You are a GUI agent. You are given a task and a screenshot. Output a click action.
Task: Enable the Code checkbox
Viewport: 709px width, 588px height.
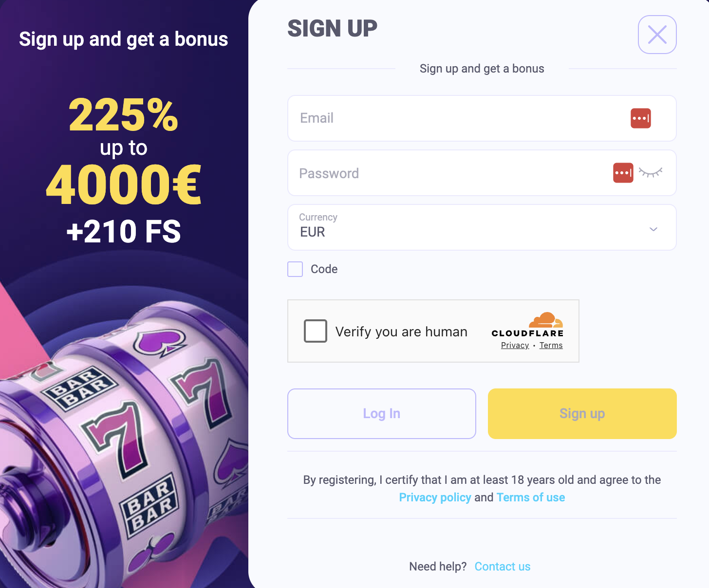click(x=295, y=269)
